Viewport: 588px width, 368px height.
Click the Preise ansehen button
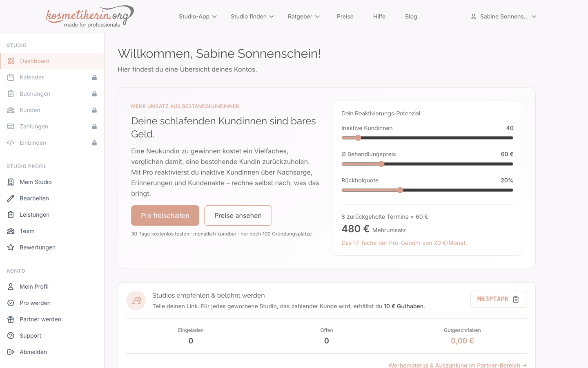point(238,215)
